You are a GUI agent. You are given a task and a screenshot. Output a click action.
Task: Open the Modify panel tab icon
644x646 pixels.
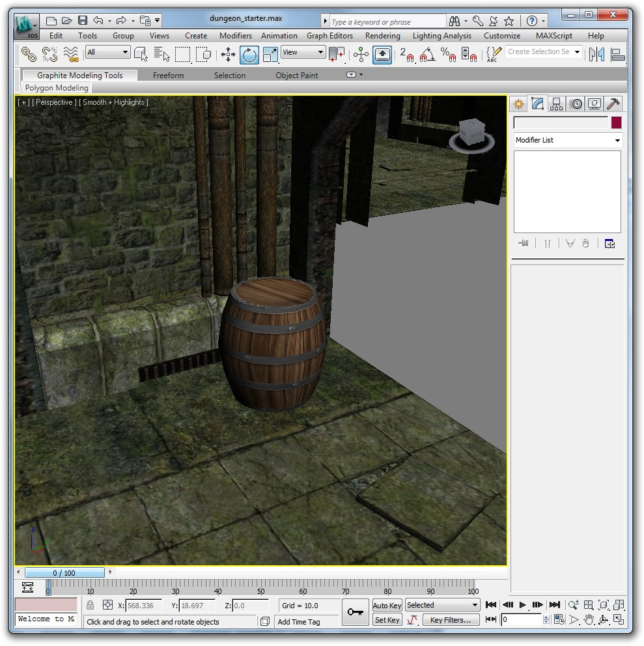[x=537, y=104]
